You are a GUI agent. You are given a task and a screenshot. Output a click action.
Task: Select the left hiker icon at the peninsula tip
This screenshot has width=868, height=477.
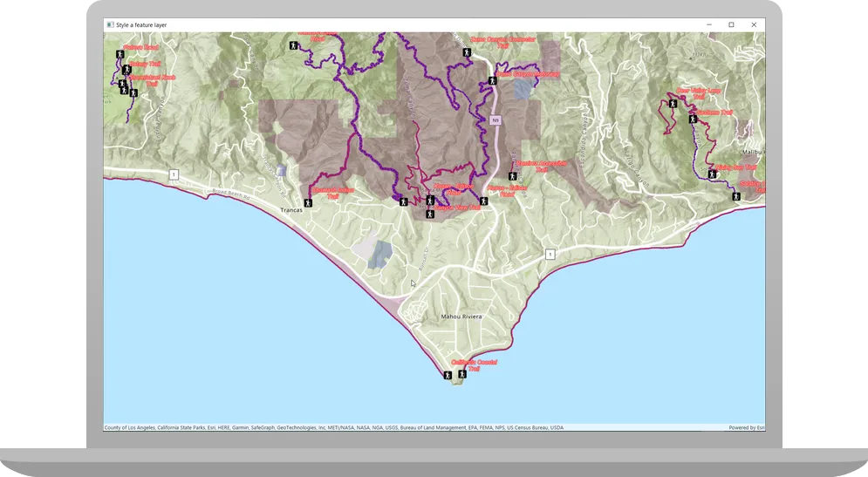(448, 375)
